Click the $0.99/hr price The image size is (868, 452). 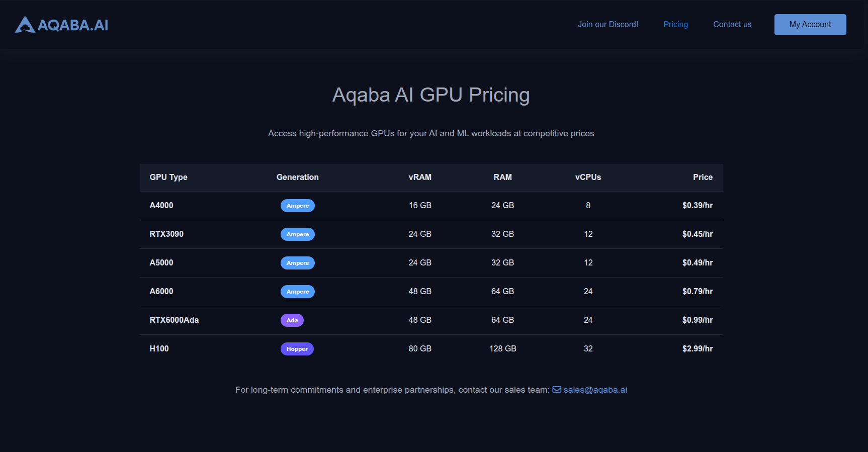tap(698, 320)
